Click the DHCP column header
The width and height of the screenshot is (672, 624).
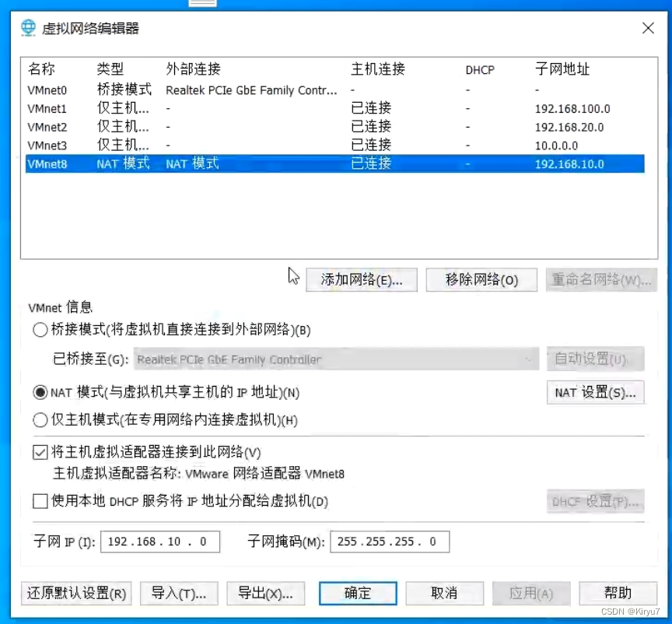click(x=480, y=70)
